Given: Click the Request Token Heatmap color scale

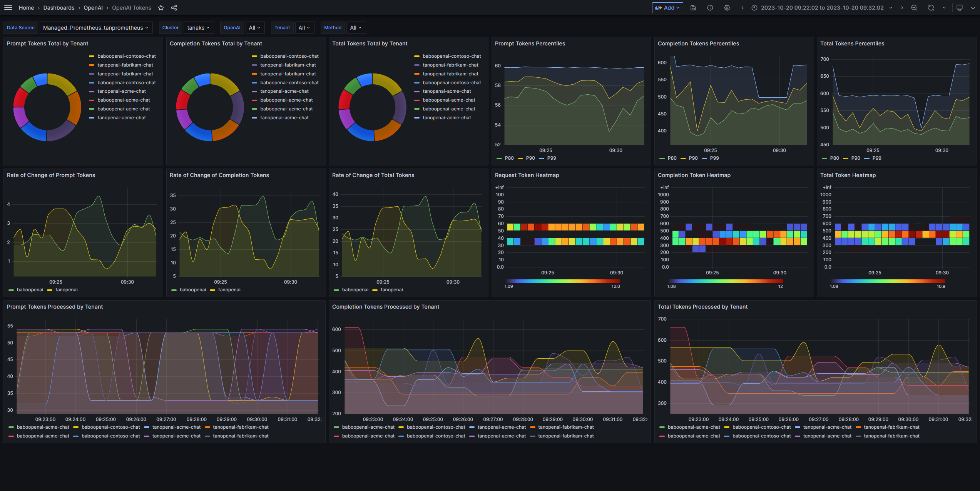Looking at the screenshot, I should click(x=562, y=281).
